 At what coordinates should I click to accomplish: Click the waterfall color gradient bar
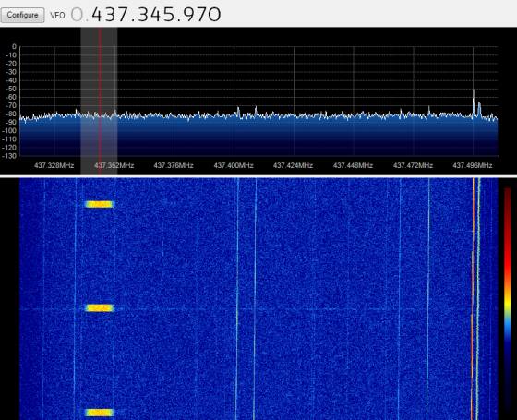(508, 296)
